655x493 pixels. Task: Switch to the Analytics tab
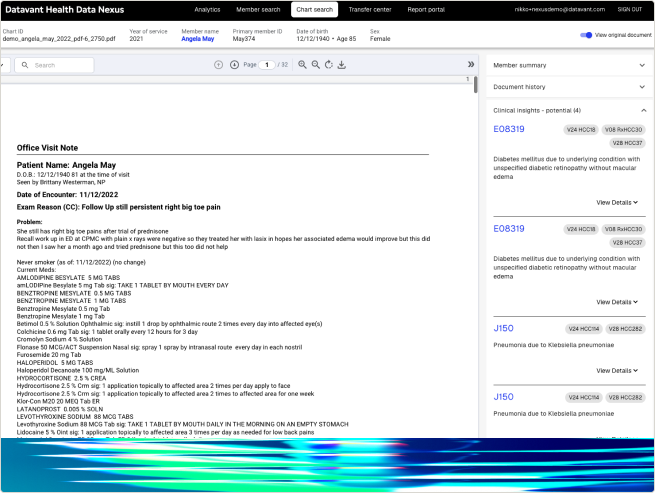(x=207, y=10)
